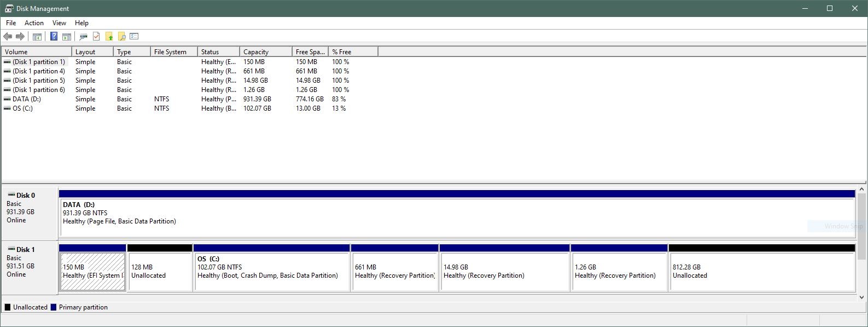Select OS (C:) 102.07 GB partition block

click(x=271, y=268)
